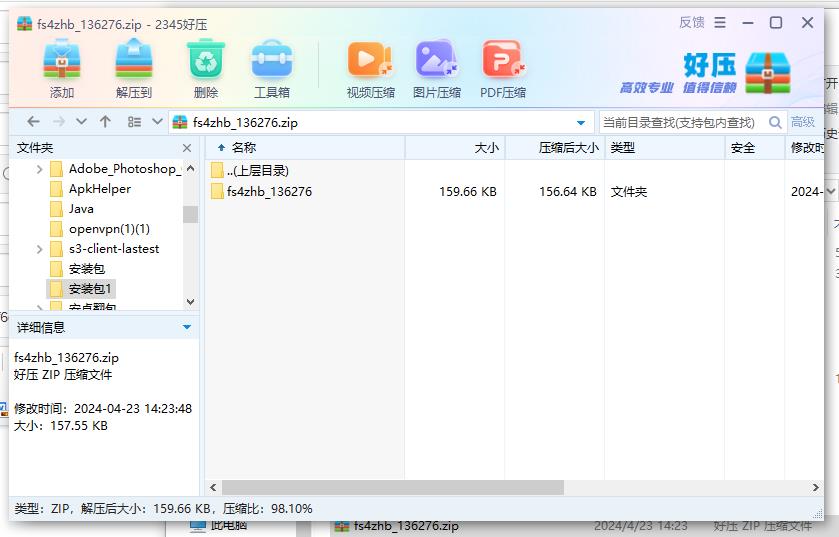
Task: Expand the s3-client-lastest tree node
Action: [x=40, y=249]
